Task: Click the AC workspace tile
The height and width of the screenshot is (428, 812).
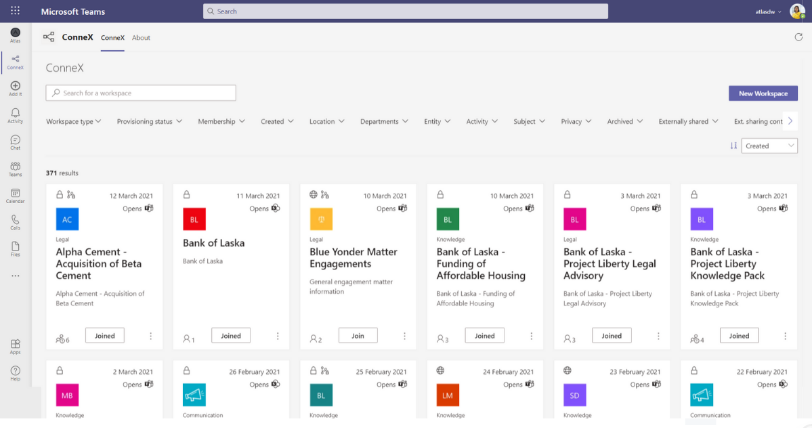Action: point(67,219)
